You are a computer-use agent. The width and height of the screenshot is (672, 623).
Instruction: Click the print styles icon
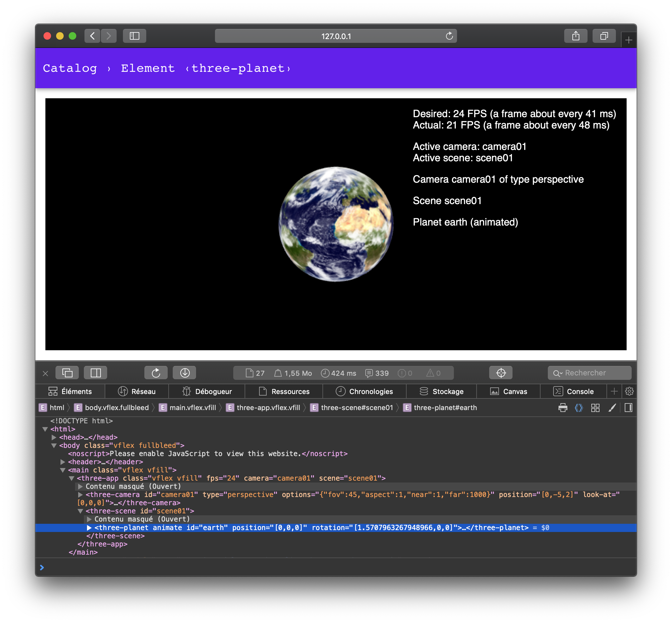(x=563, y=408)
